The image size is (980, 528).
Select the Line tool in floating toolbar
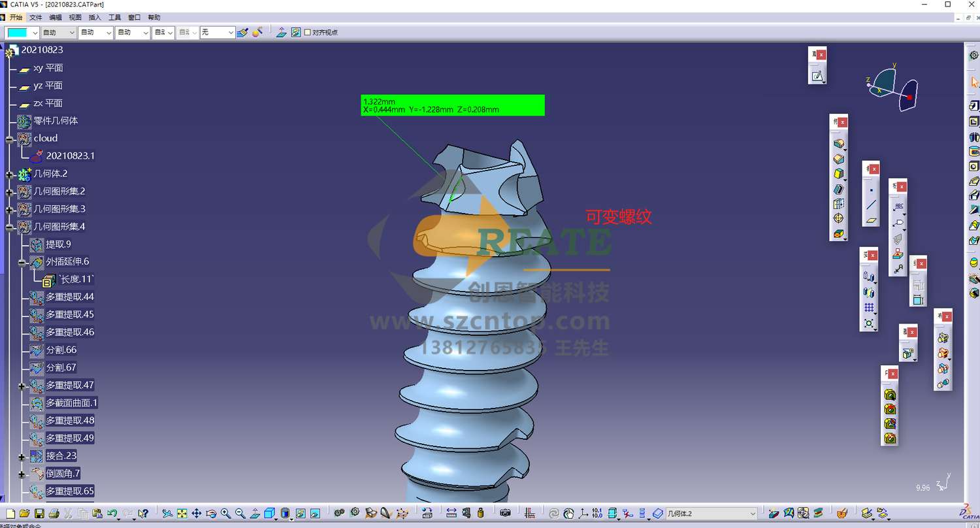click(x=871, y=205)
